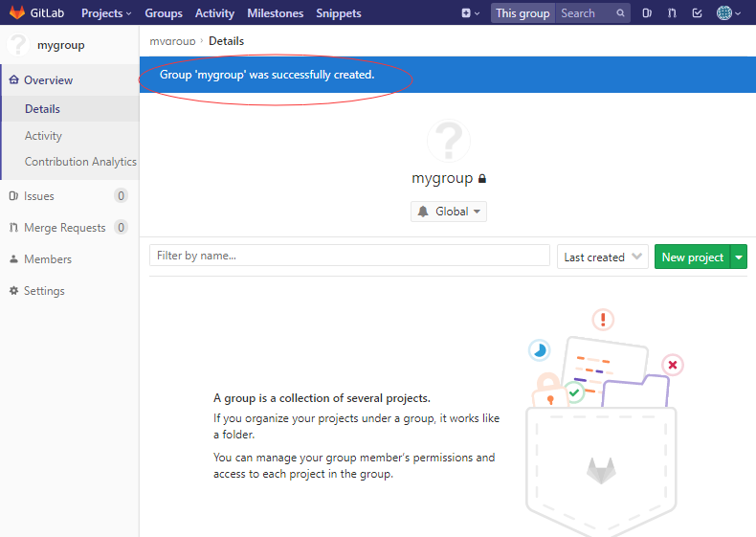Open the To-do list checkmark icon
The image size is (756, 537).
698,13
